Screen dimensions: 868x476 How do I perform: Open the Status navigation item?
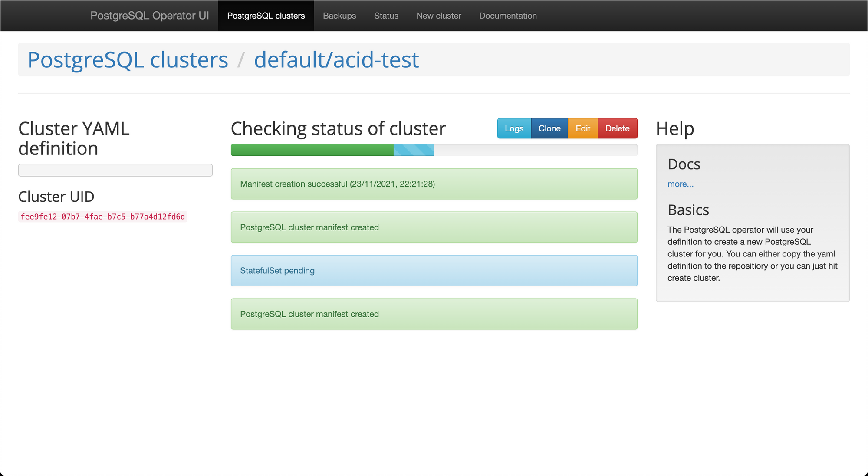[386, 16]
